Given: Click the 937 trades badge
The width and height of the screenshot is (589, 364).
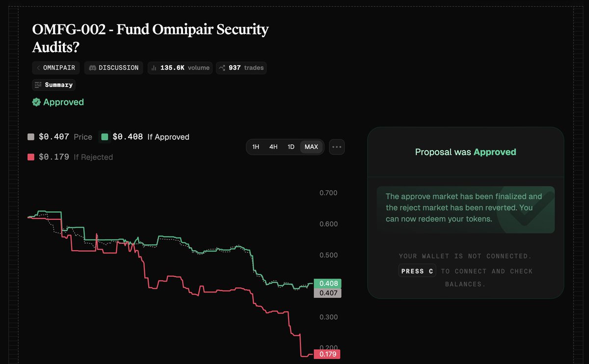Looking at the screenshot, I should click(241, 68).
